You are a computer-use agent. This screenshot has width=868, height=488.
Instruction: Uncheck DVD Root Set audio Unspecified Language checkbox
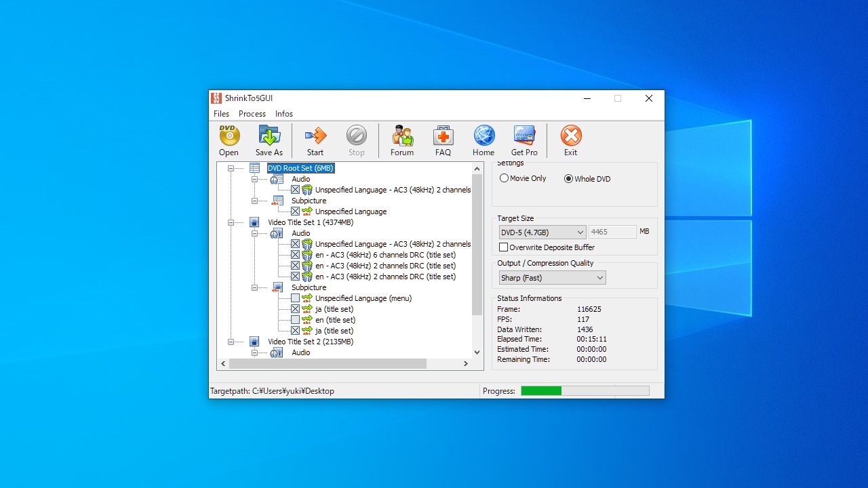pos(295,190)
